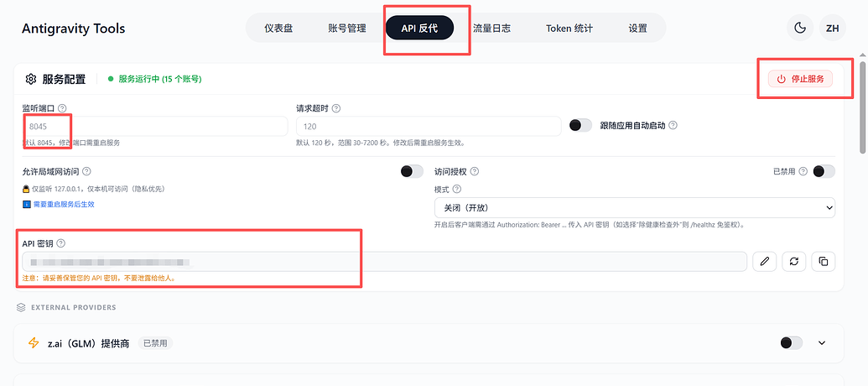Go to the 仪表盘 dashboard tab
The width and height of the screenshot is (868, 386).
pos(278,29)
